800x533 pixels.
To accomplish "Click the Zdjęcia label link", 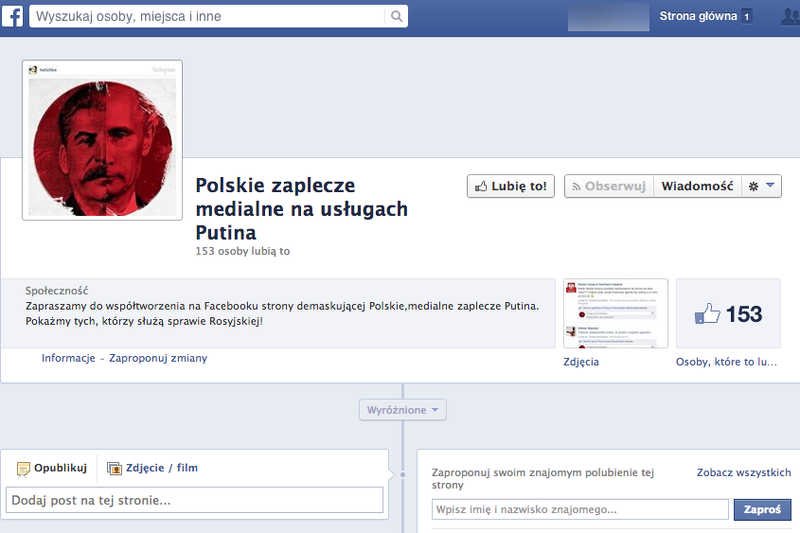I will 581,362.
